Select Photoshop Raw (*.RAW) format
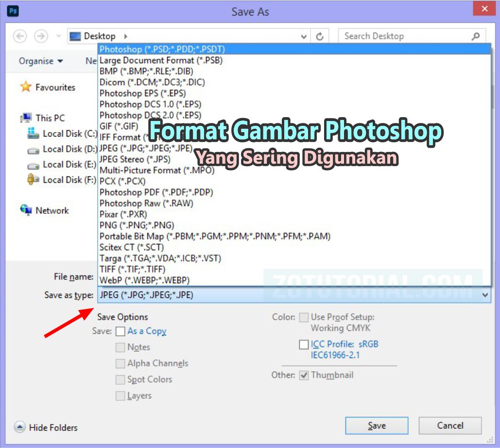The image size is (500, 448). click(294, 203)
